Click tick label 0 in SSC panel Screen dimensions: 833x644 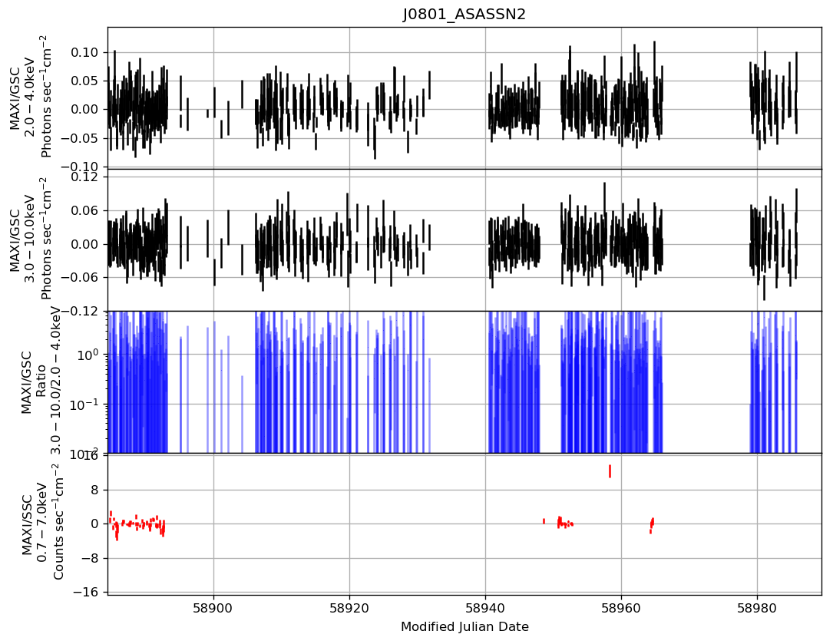tap(95, 524)
